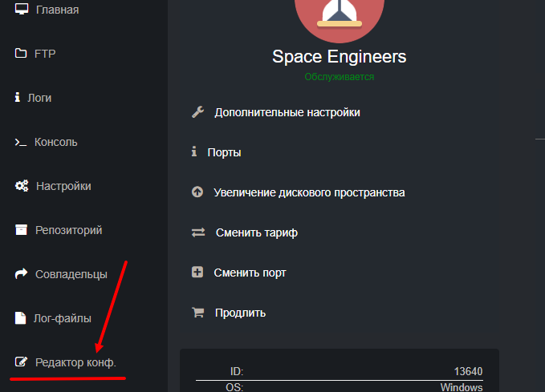Click the share arrow icon for Совладельцы

(22, 274)
